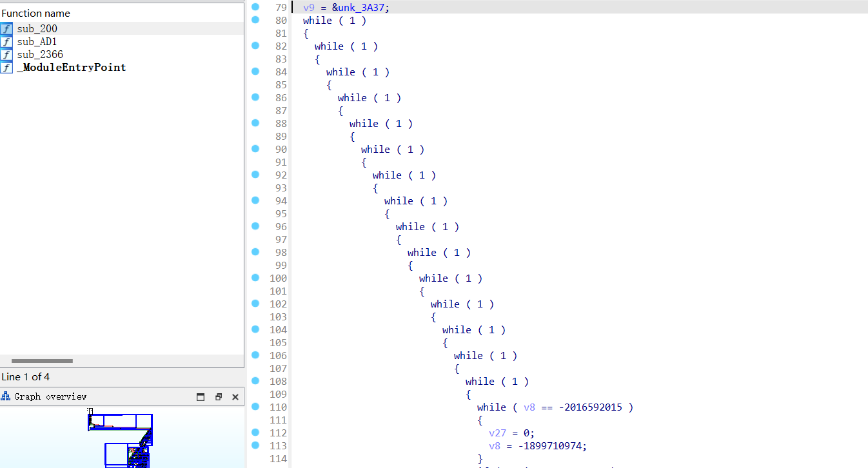
Task: Toggle breakpoint dot on line 92
Action: click(x=255, y=175)
